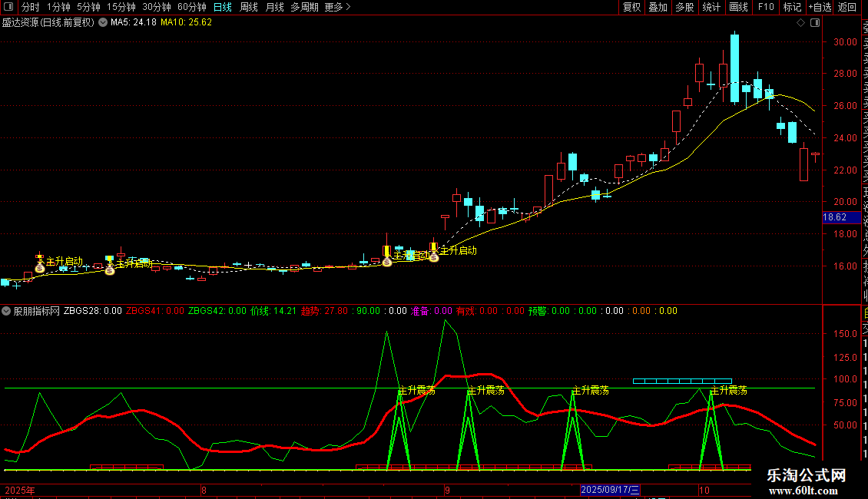The height and width of the screenshot is (499, 868).
Task: Click the 标记 mark button
Action: pyautogui.click(x=792, y=7)
